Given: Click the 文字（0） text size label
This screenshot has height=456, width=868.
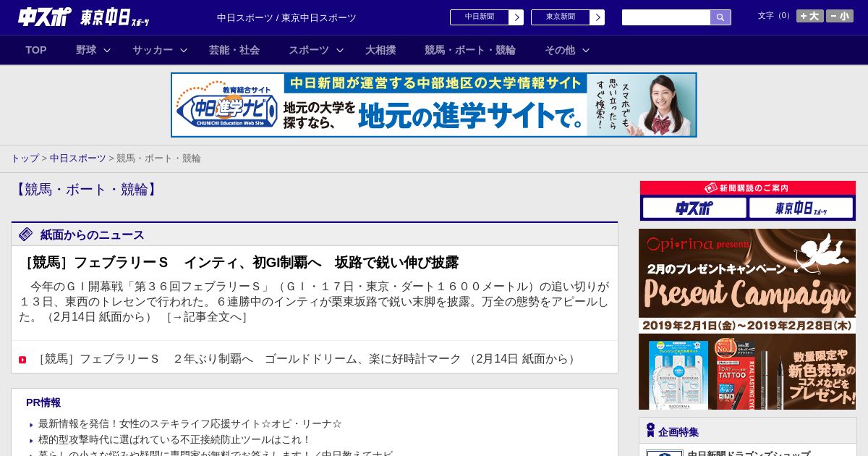Looking at the screenshot, I should tap(775, 16).
